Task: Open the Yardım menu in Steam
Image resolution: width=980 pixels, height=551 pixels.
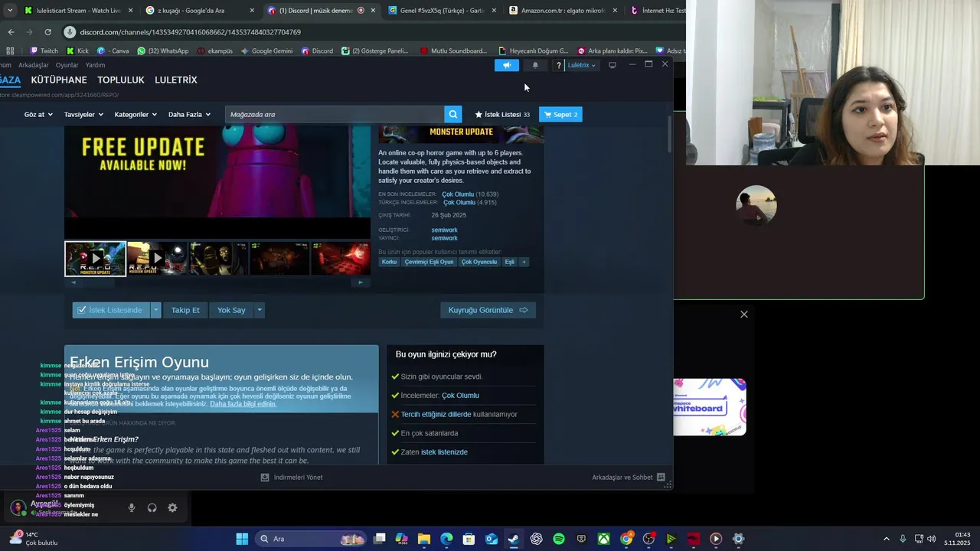Action: pos(95,65)
